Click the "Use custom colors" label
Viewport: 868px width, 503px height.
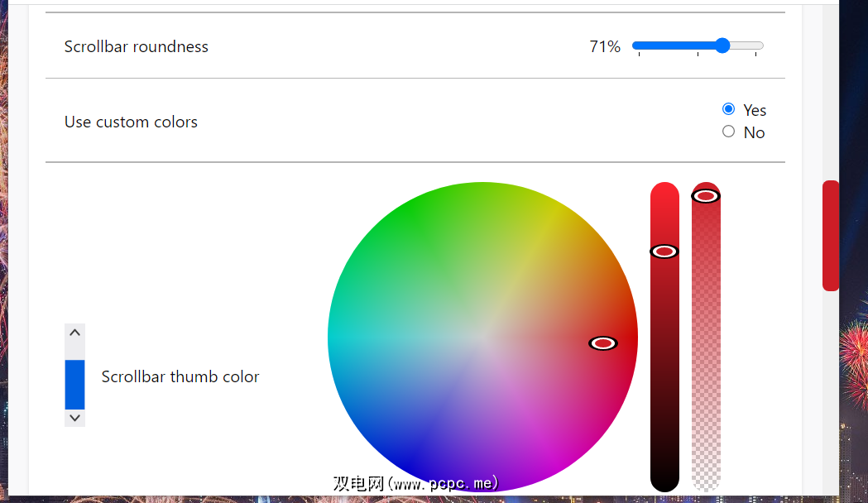point(131,122)
